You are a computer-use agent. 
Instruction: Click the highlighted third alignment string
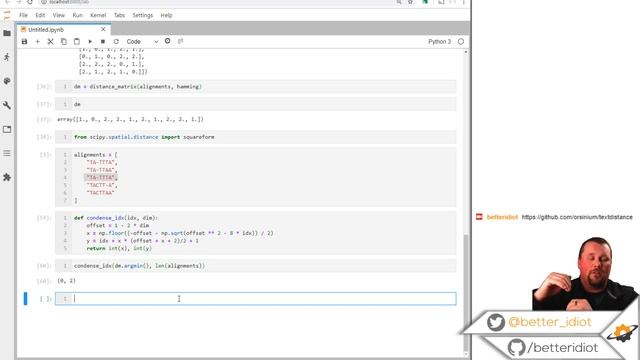101,178
